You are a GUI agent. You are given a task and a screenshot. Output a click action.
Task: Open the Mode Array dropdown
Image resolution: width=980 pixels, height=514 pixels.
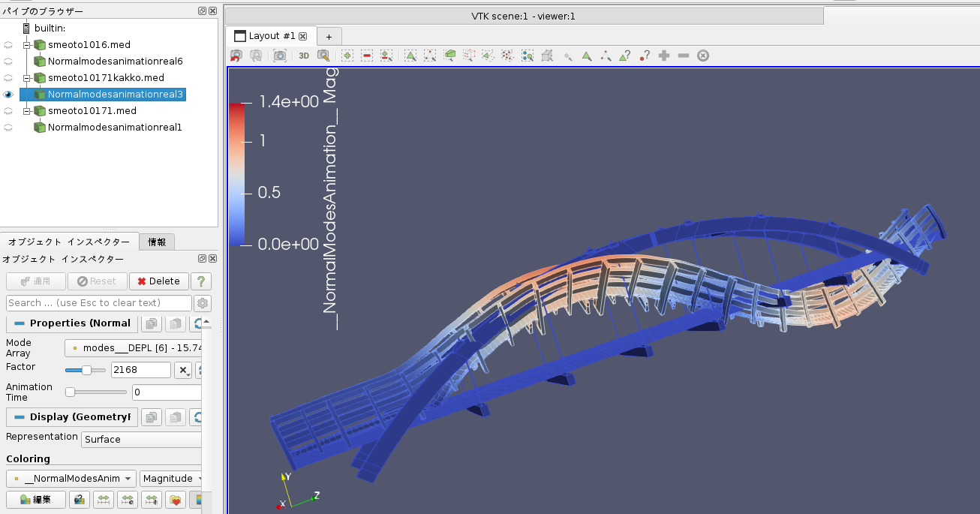[x=134, y=348]
